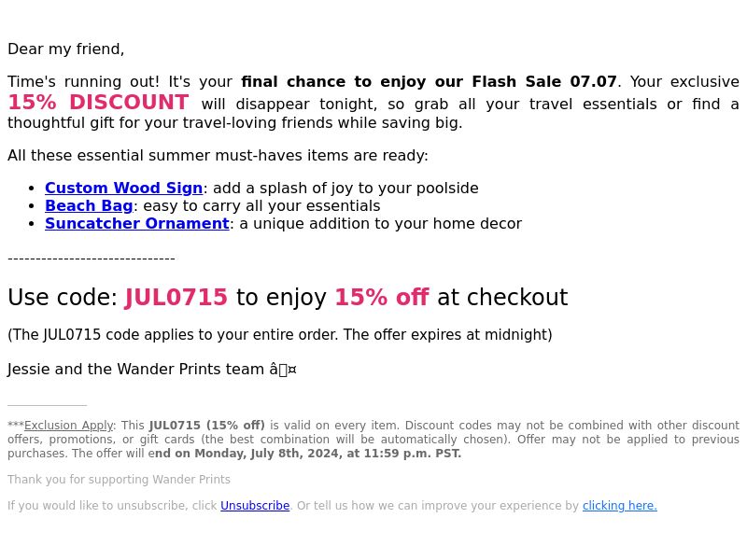
Task: Open the Custom Wood Sign link
Action: click(x=124, y=189)
